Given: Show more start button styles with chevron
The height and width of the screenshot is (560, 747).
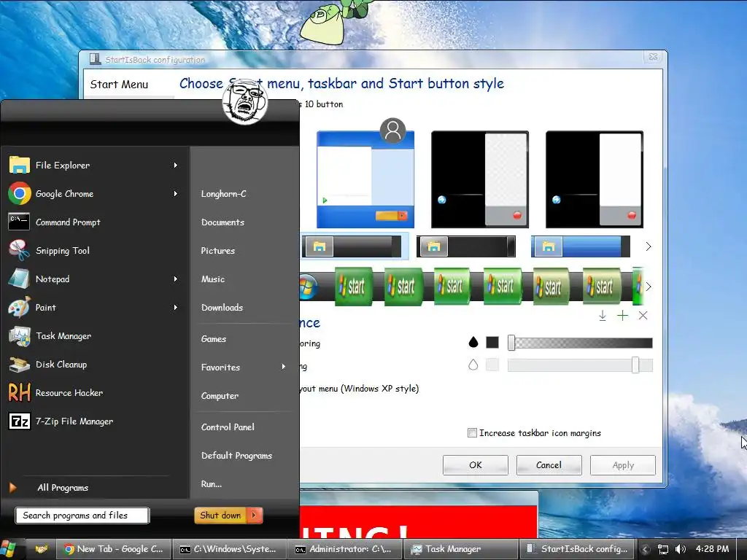Looking at the screenshot, I should [x=648, y=287].
